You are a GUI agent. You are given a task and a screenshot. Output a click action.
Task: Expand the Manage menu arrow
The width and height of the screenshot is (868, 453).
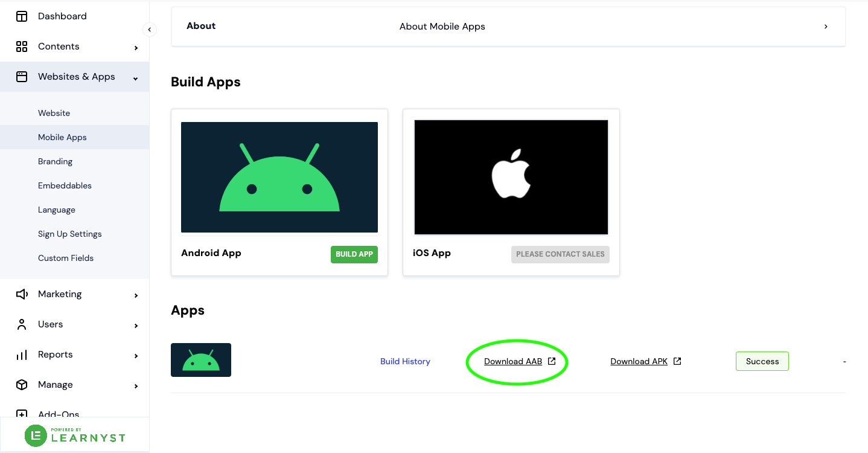(136, 386)
